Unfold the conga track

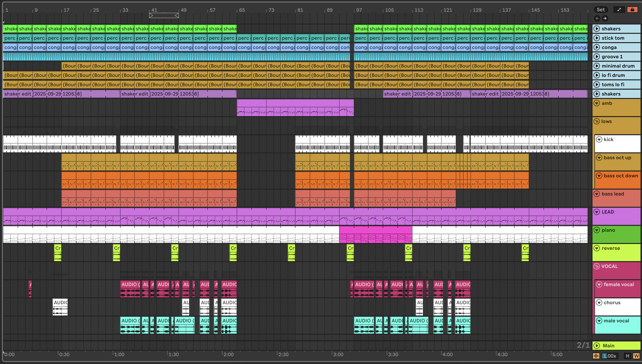pos(597,47)
